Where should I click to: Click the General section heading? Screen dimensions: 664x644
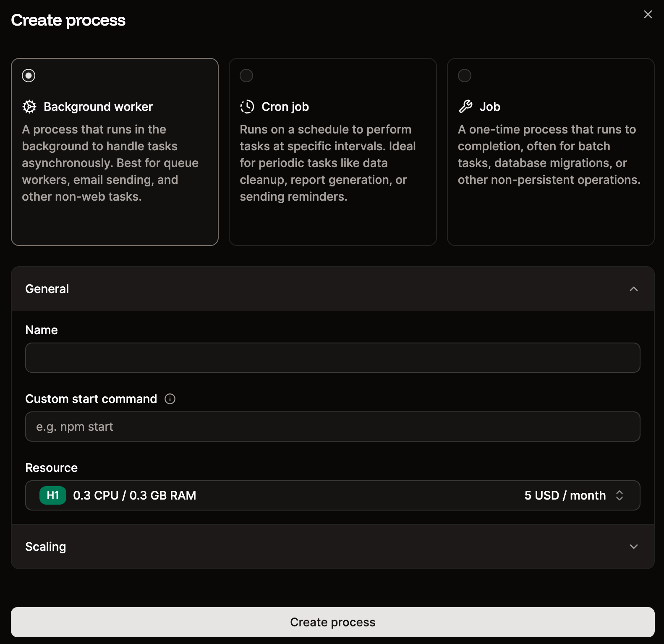click(47, 289)
